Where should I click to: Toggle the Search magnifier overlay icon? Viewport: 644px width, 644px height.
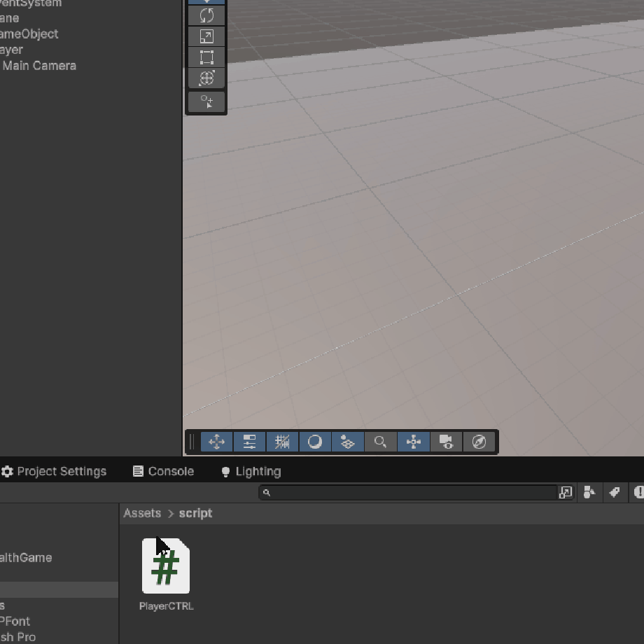[x=381, y=442]
